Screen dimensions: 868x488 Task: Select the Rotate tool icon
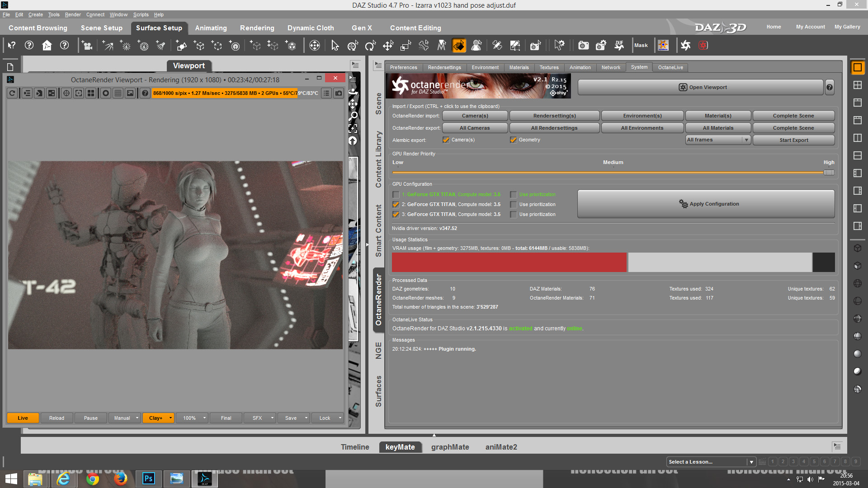tap(370, 45)
